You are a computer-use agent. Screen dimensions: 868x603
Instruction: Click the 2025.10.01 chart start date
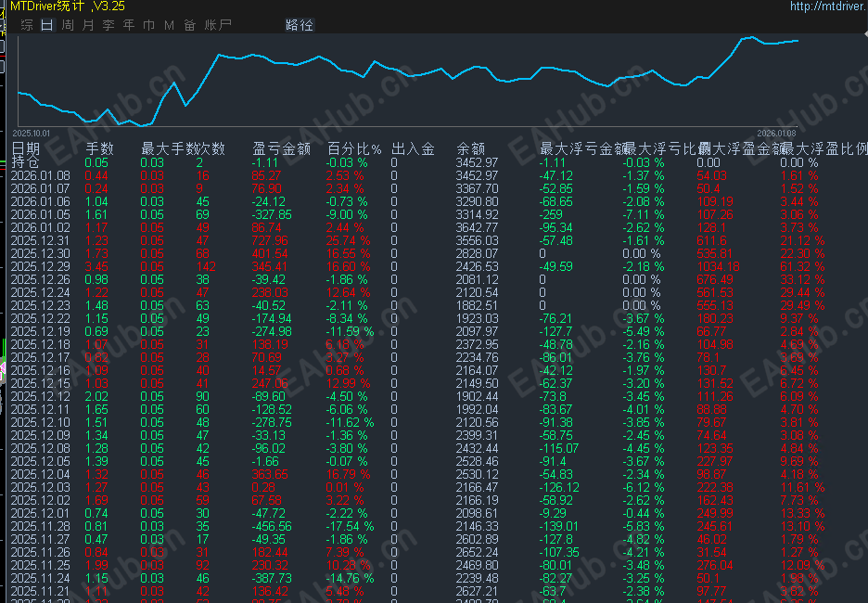click(31, 134)
